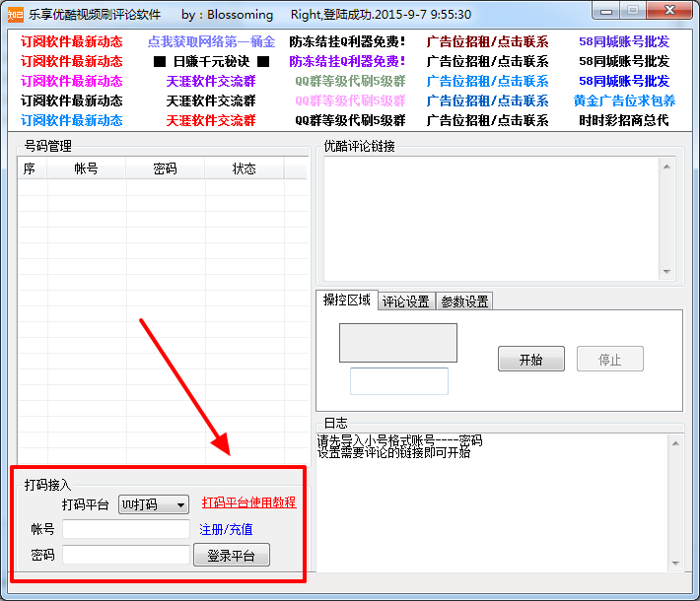Focus the 密码 input field in 打码接入
Viewport: 700px width, 601px height.
125,555
